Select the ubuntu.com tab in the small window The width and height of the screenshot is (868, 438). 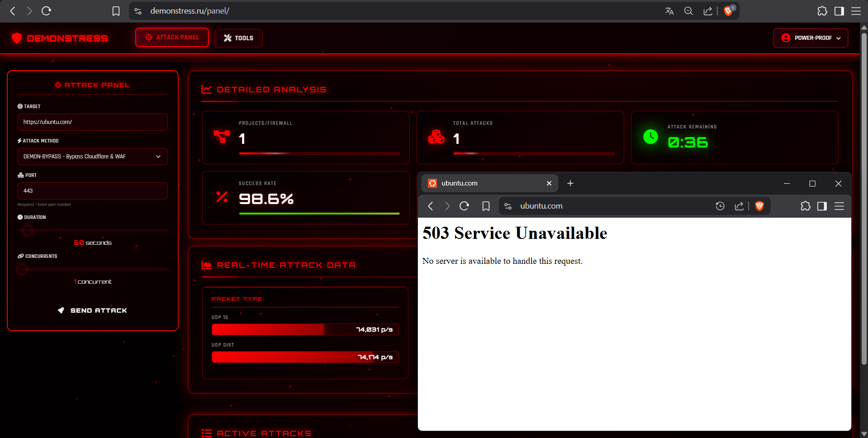[484, 183]
